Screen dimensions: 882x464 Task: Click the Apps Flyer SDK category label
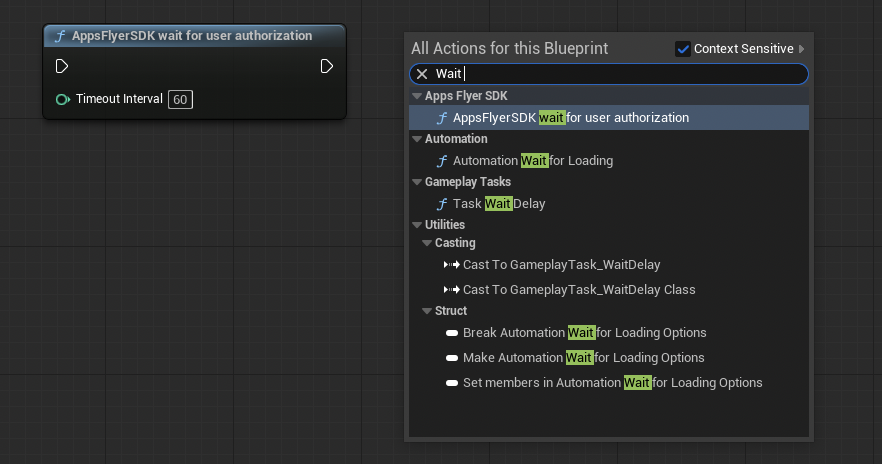tap(466, 96)
